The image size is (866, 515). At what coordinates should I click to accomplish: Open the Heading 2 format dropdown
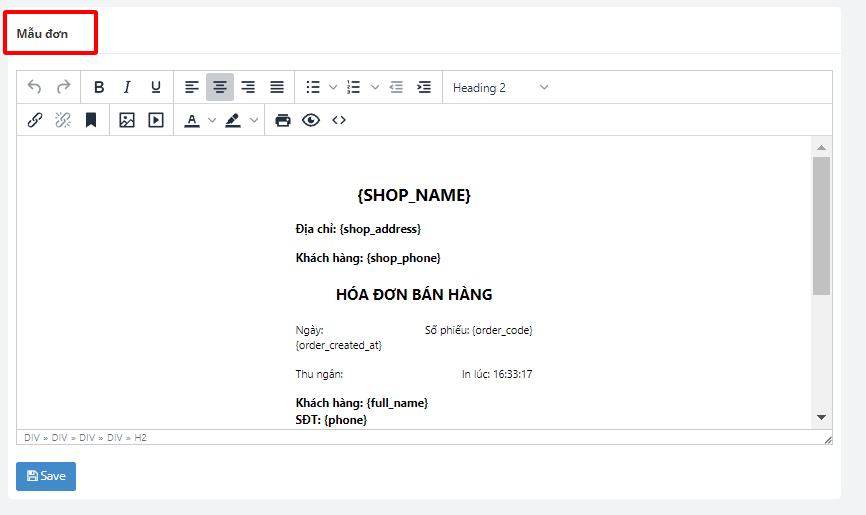(x=500, y=88)
